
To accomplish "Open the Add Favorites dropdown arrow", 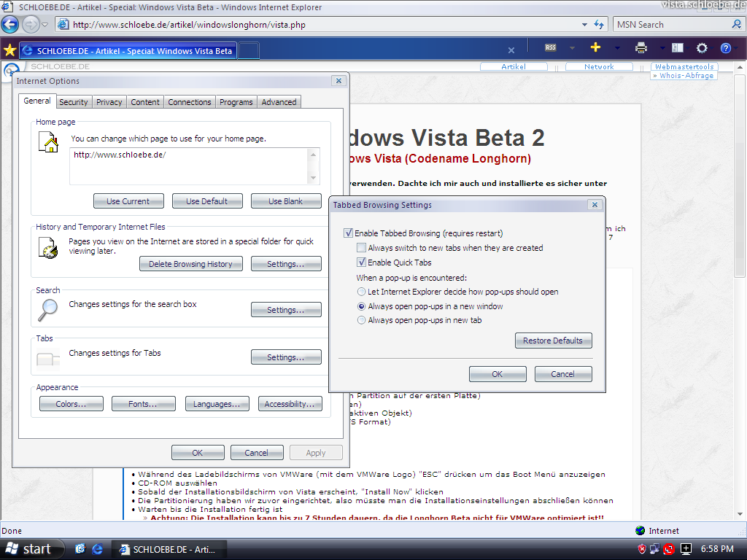I will tap(617, 48).
